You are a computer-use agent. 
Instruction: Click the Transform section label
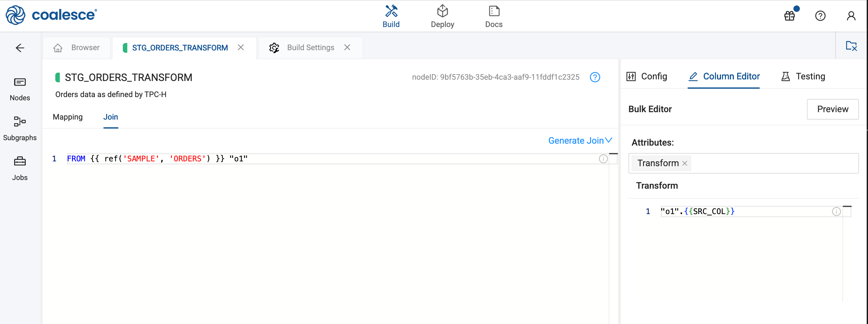click(657, 185)
